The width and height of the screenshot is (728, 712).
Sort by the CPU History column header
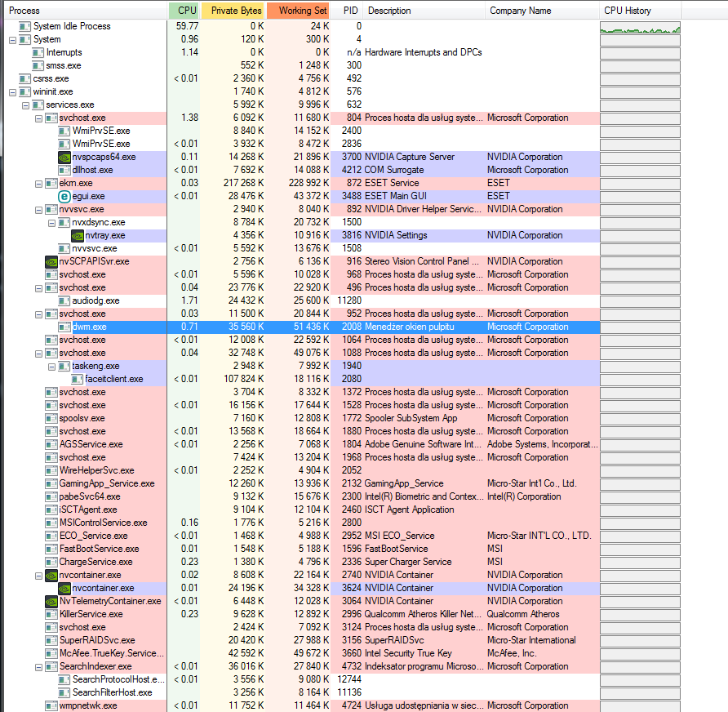(x=640, y=11)
